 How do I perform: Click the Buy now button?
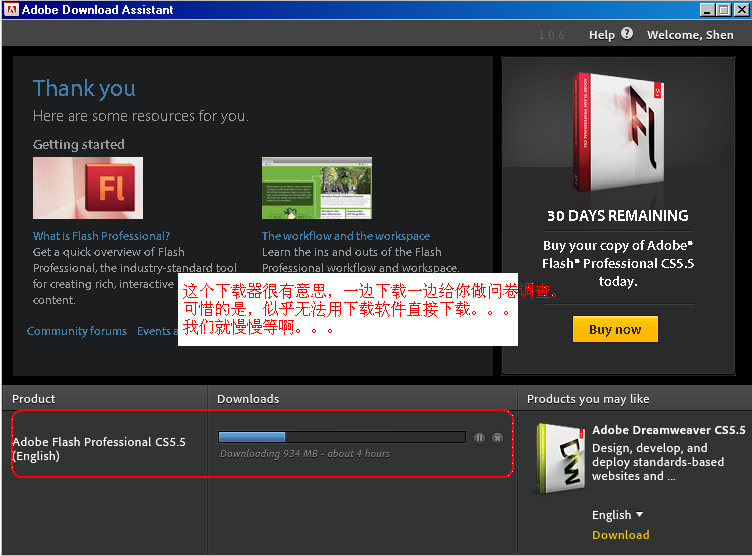point(615,329)
